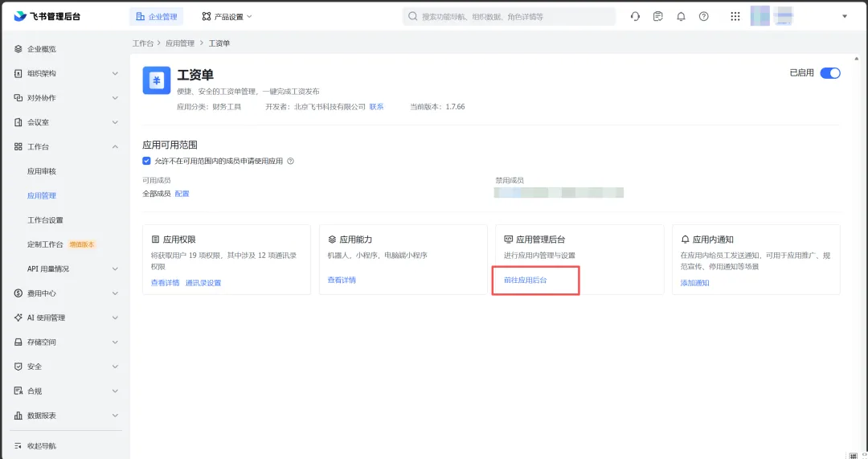Click the 收起导航 collapse icon
The height and width of the screenshot is (459, 868).
tap(18, 445)
